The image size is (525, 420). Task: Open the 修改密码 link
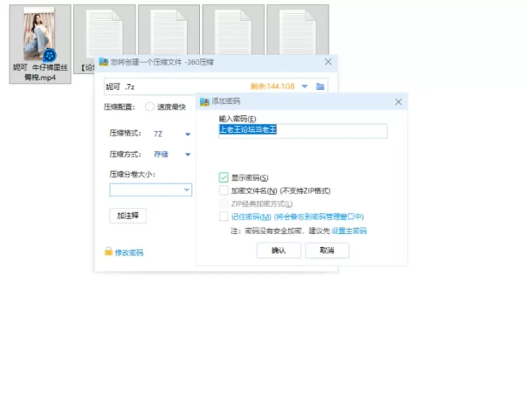coord(129,253)
